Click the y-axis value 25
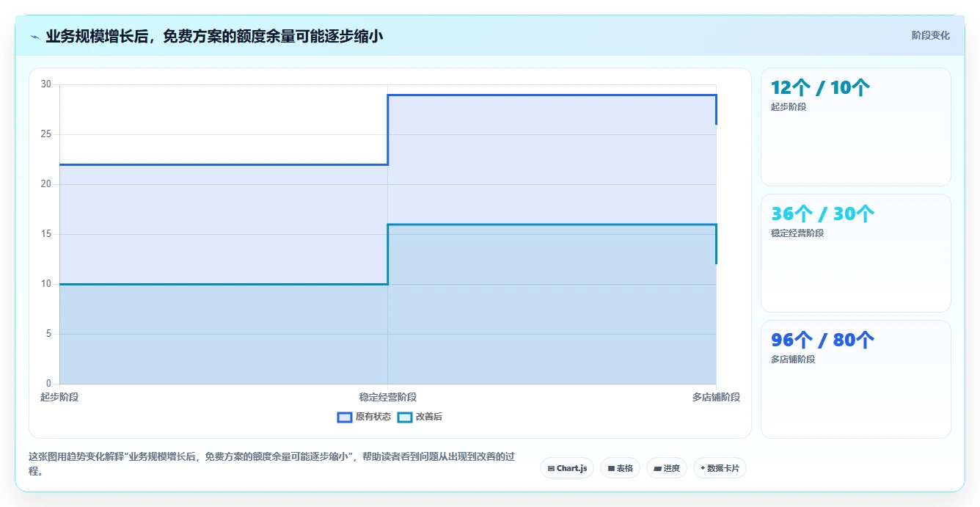The image size is (980, 507). (x=46, y=134)
